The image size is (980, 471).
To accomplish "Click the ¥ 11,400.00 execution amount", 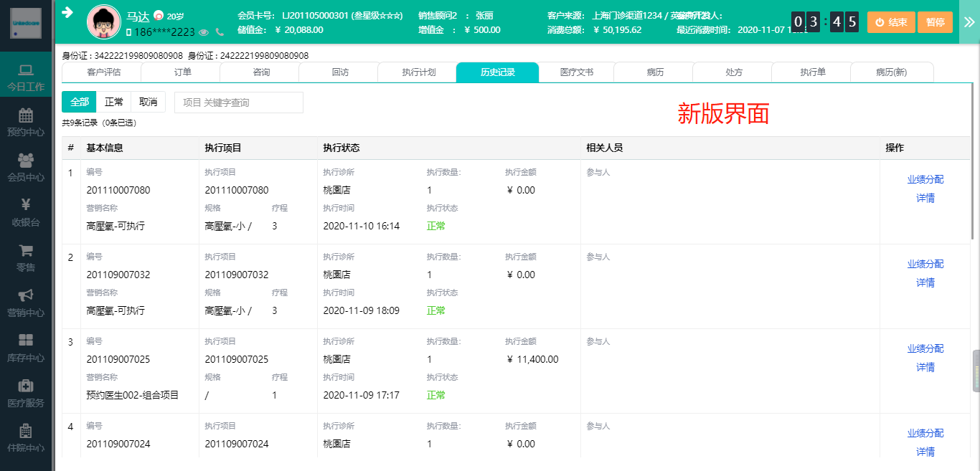I will point(532,359).
